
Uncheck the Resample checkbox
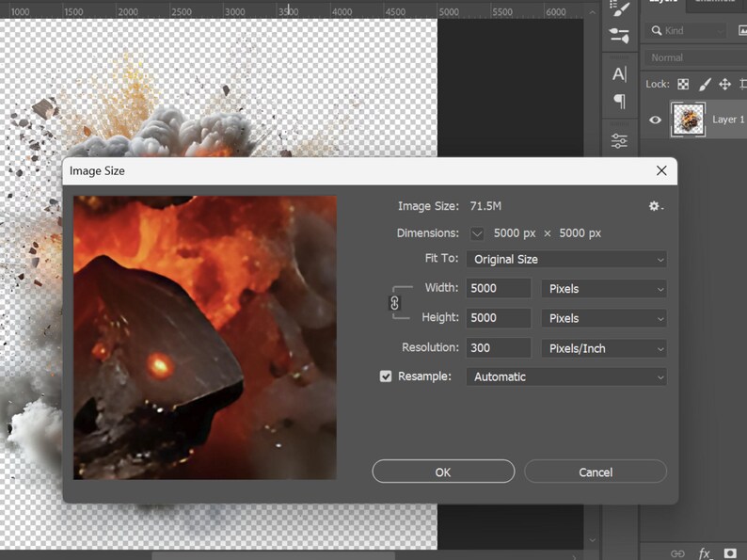[x=386, y=376]
